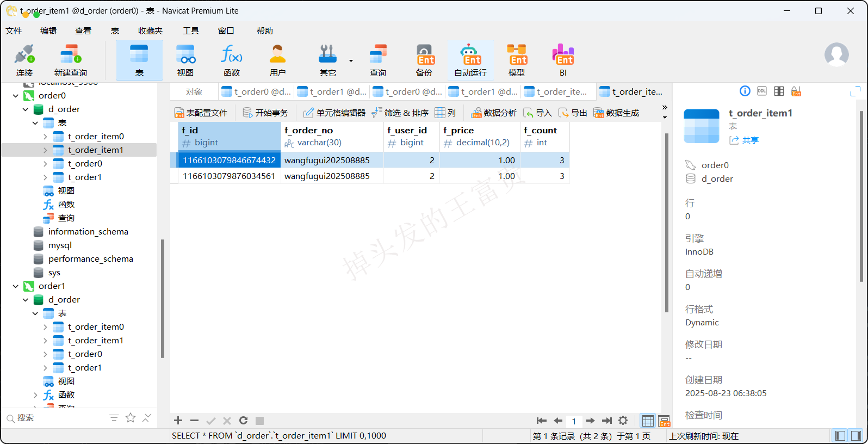
Task: Click the 导出 export button
Action: click(573, 113)
